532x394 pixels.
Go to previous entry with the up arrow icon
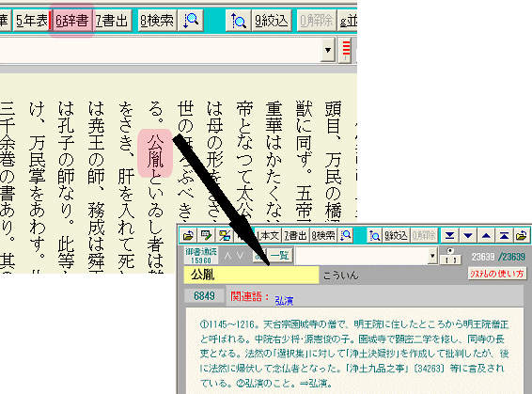486,235
